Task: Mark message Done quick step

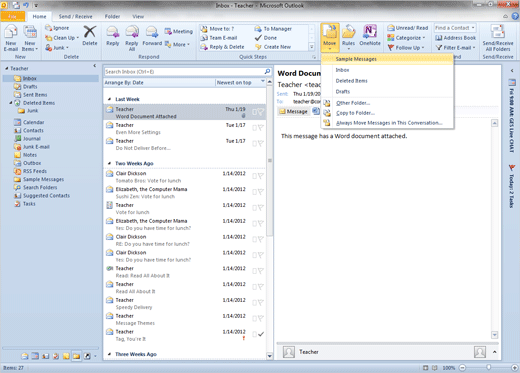Action: click(x=266, y=38)
